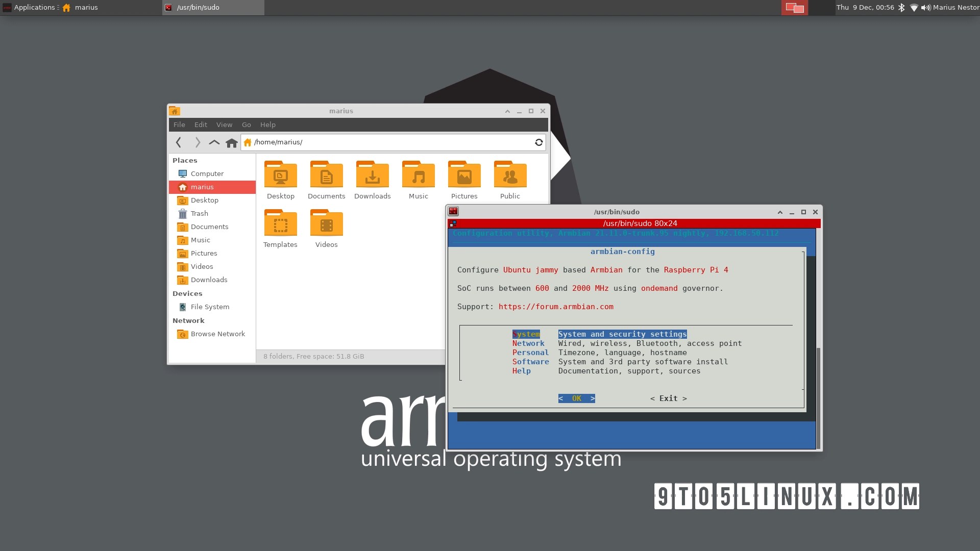The width and height of the screenshot is (980, 551).
Task: Open the Downloads folder icon
Action: point(372,175)
